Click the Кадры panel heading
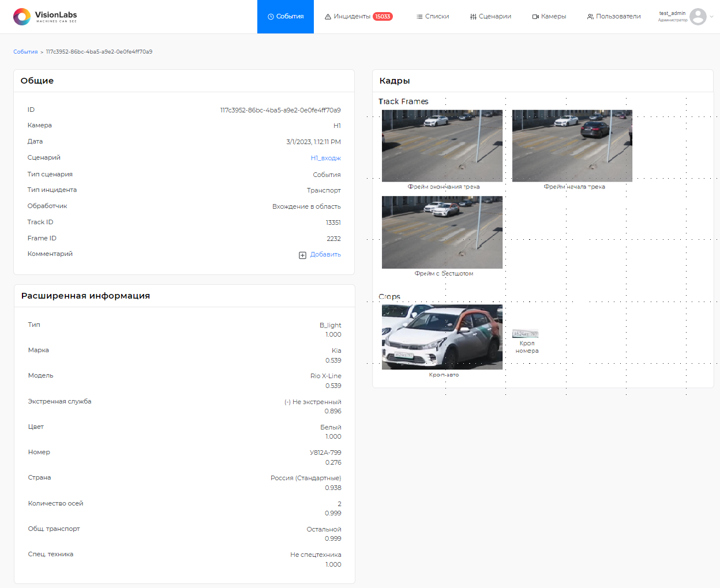Screen dimensions: 720x588 (395, 81)
